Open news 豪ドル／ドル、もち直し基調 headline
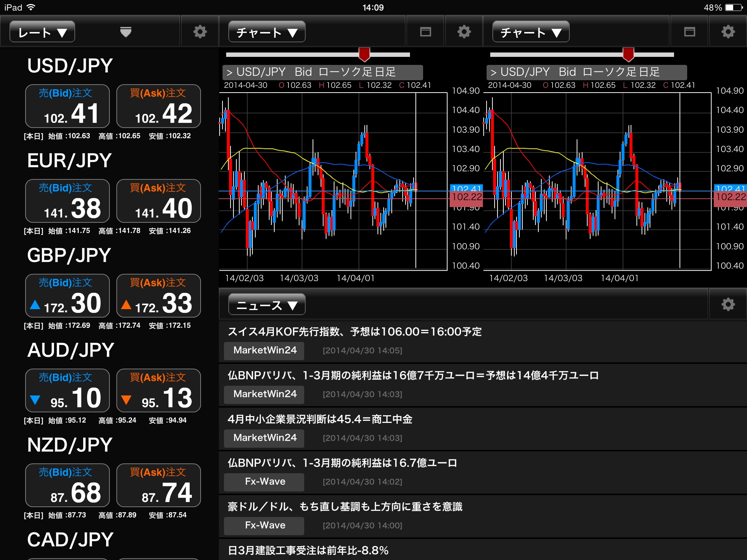 pyautogui.click(x=345, y=507)
